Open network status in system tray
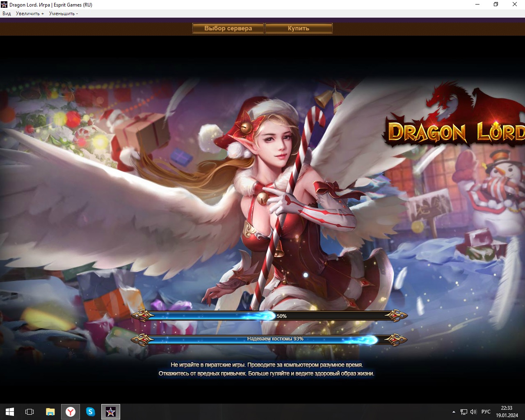The image size is (525, 420). point(463,412)
